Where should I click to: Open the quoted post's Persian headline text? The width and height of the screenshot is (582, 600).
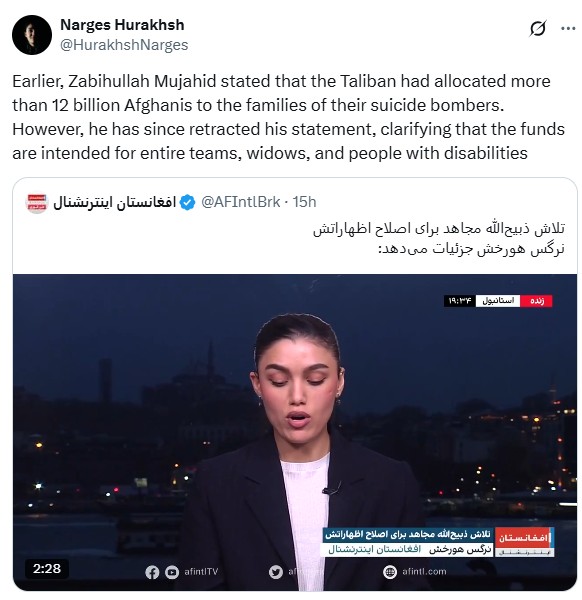point(439,239)
